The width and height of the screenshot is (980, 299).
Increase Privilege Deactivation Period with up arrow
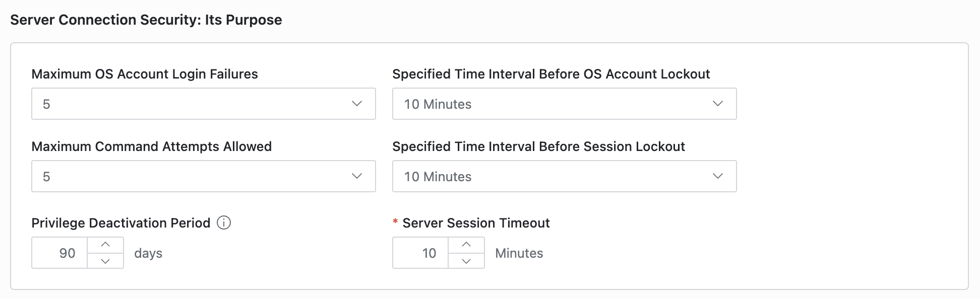click(105, 245)
